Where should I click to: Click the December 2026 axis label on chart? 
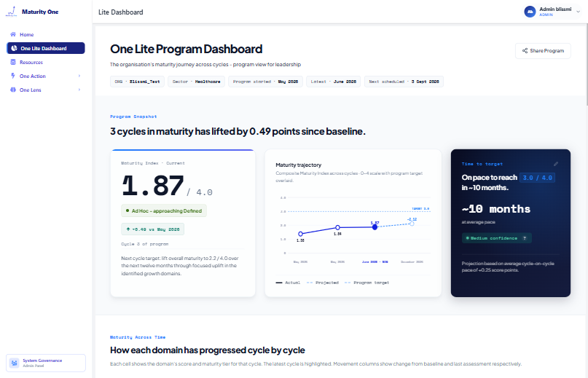coord(412,261)
